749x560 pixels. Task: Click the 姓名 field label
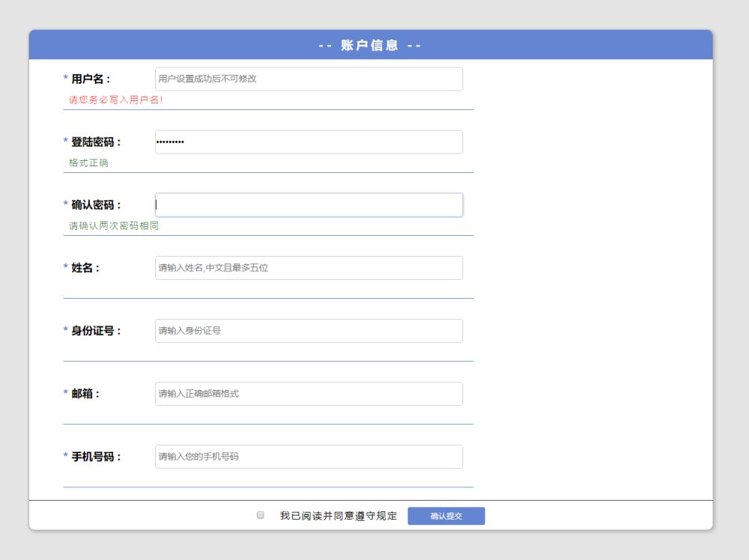click(85, 268)
